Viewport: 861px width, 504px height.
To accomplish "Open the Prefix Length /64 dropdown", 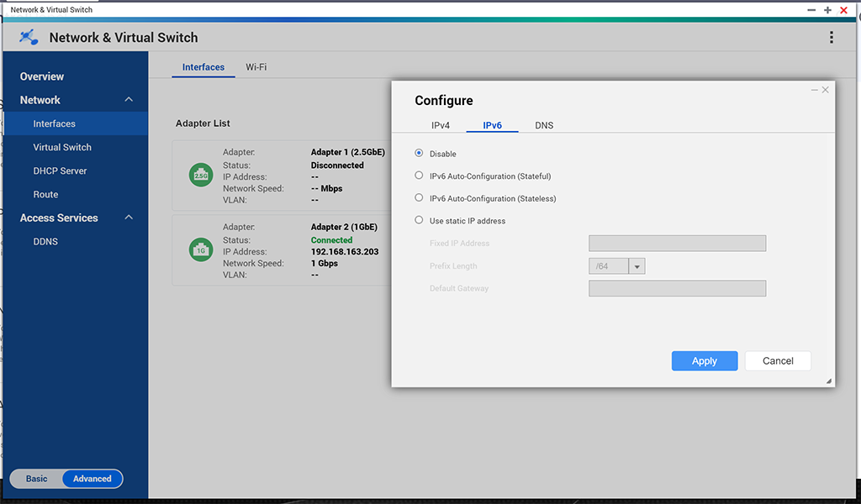I will click(637, 266).
